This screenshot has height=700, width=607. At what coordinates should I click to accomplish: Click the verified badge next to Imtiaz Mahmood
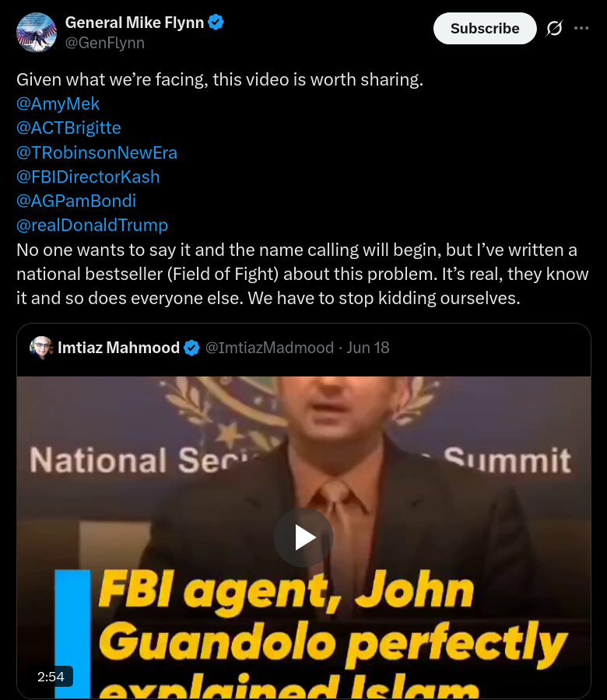(x=192, y=348)
